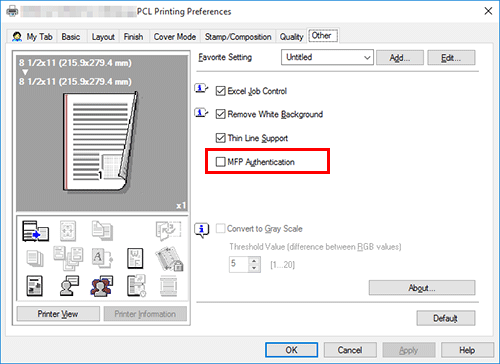This screenshot has width=500, height=364.
Task: Open the Layout tab
Action: tap(103, 37)
